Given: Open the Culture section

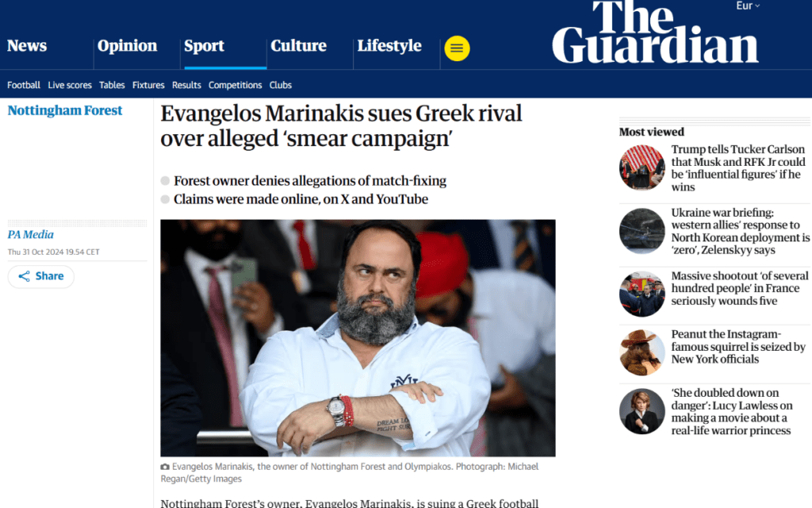Looking at the screenshot, I should (299, 45).
